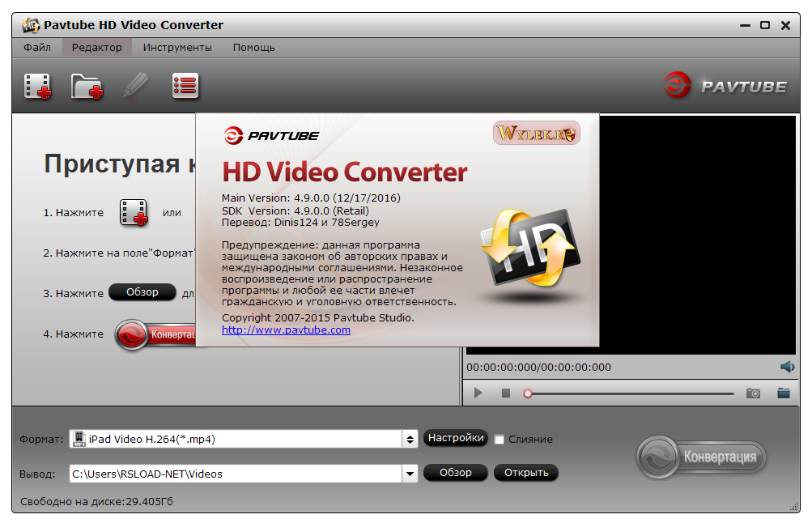The width and height of the screenshot is (812, 523).
Task: Click the app icon in the title bar
Action: (31, 25)
